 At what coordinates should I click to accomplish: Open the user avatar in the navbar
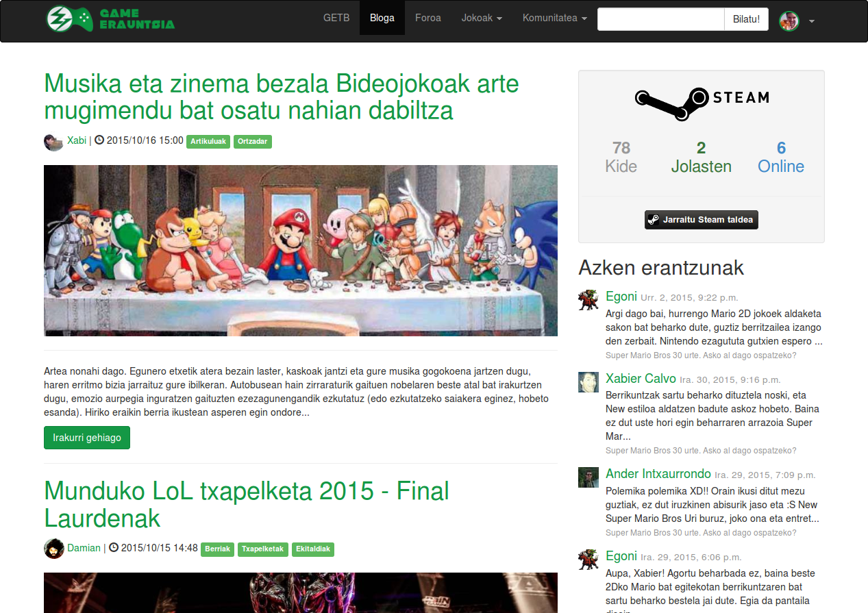[x=789, y=21]
